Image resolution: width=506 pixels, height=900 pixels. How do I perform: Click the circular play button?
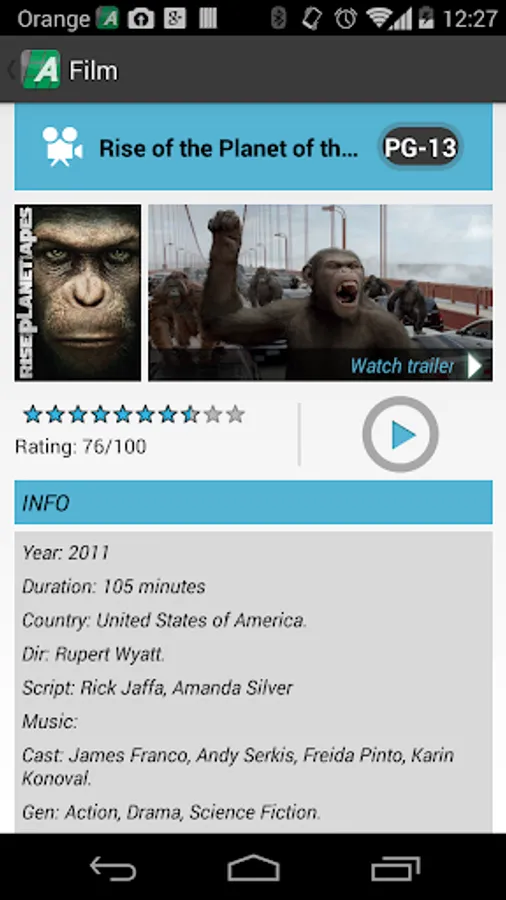point(400,435)
